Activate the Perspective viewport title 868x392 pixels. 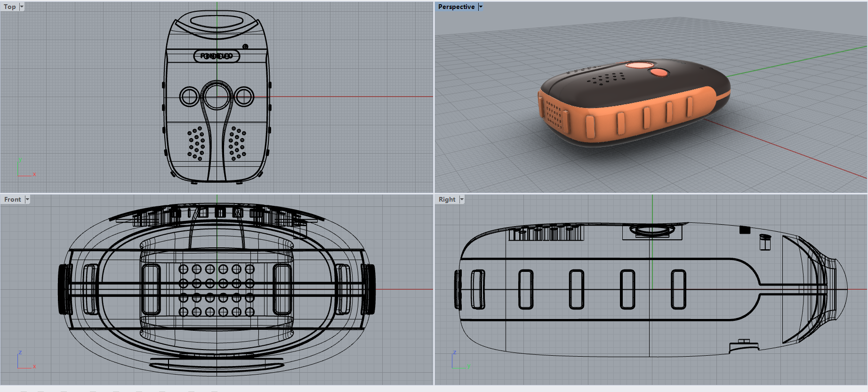(456, 7)
